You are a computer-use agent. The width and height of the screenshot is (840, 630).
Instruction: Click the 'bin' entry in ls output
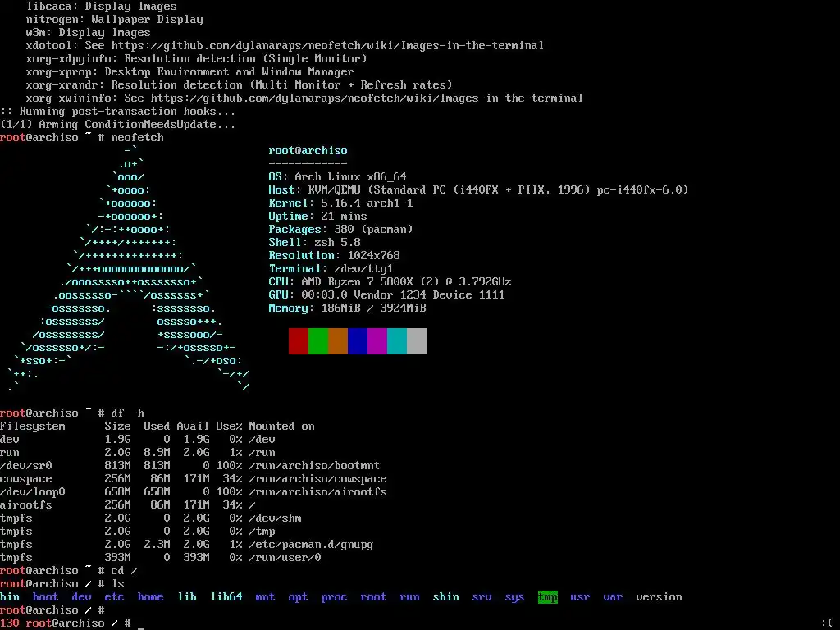(10, 597)
